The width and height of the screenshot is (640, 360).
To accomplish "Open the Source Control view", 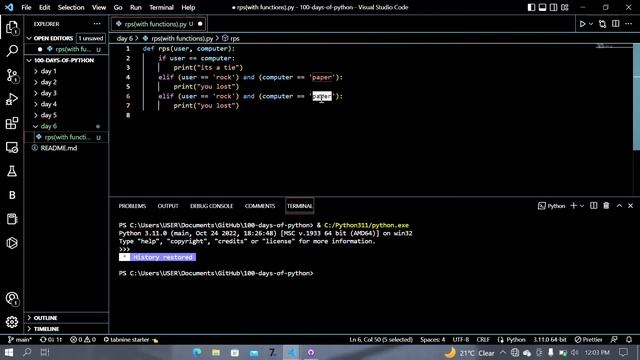I will pyautogui.click(x=12, y=76).
